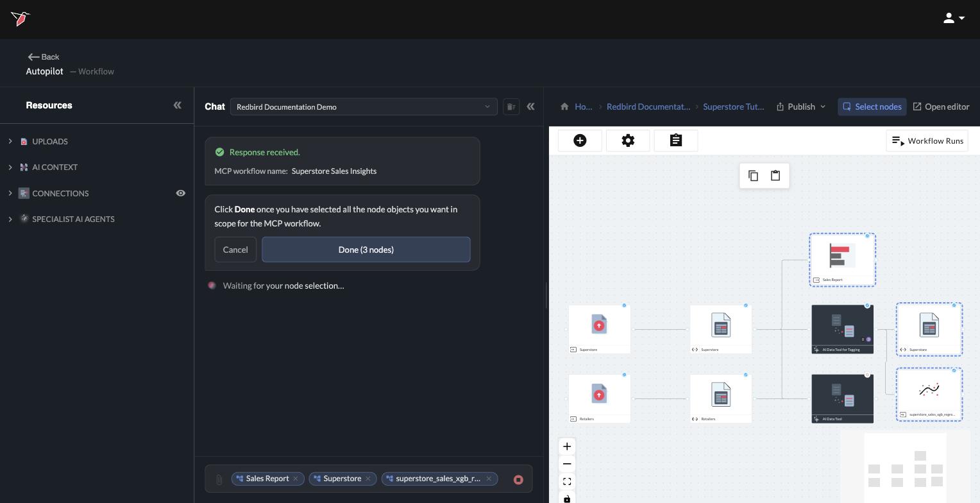The image size is (980, 503).
Task: Toggle the canvas lock icon
Action: (567, 497)
